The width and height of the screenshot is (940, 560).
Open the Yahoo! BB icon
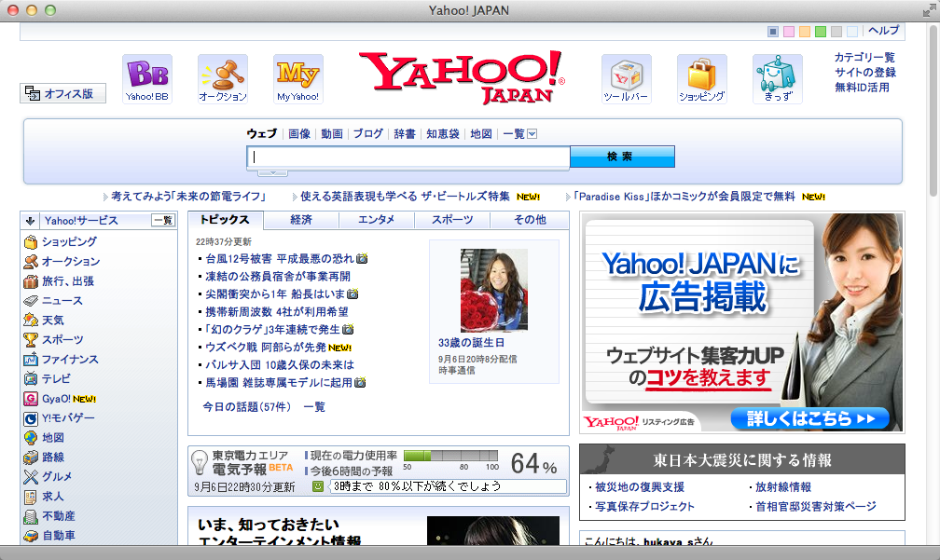[x=146, y=75]
